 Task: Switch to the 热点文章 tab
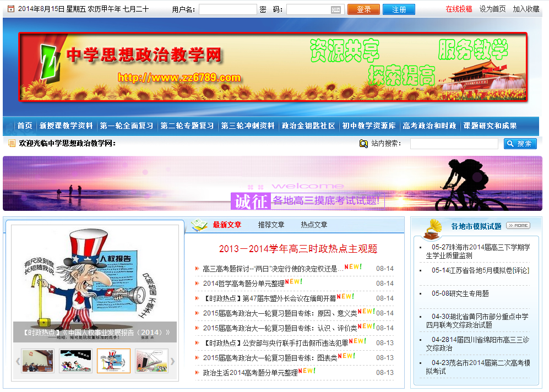314,225
